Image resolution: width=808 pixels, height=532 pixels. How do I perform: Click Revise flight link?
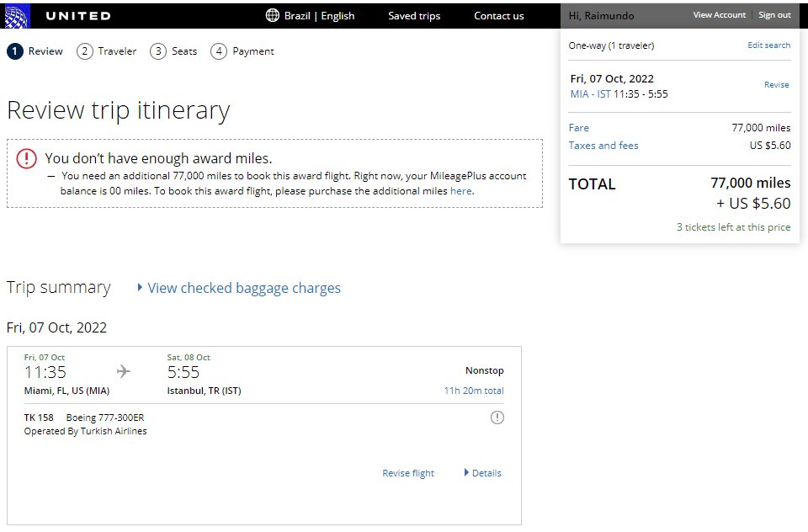[x=408, y=473]
